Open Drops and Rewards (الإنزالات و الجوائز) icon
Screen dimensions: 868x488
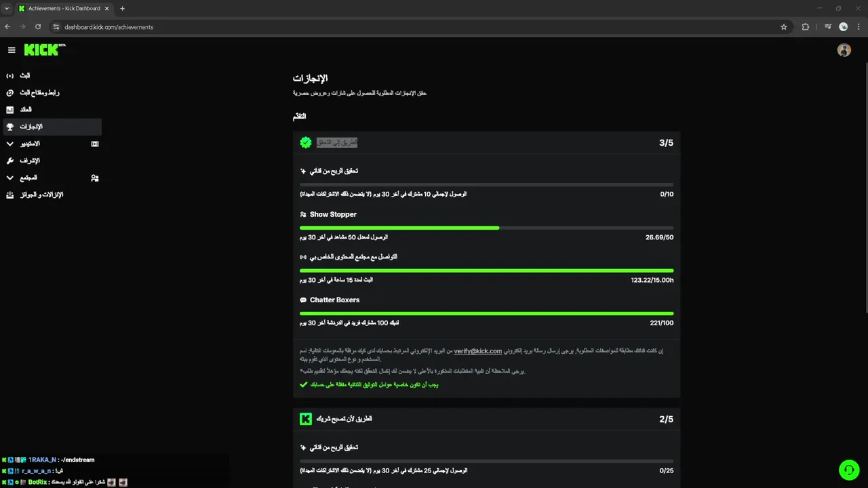click(x=9, y=195)
